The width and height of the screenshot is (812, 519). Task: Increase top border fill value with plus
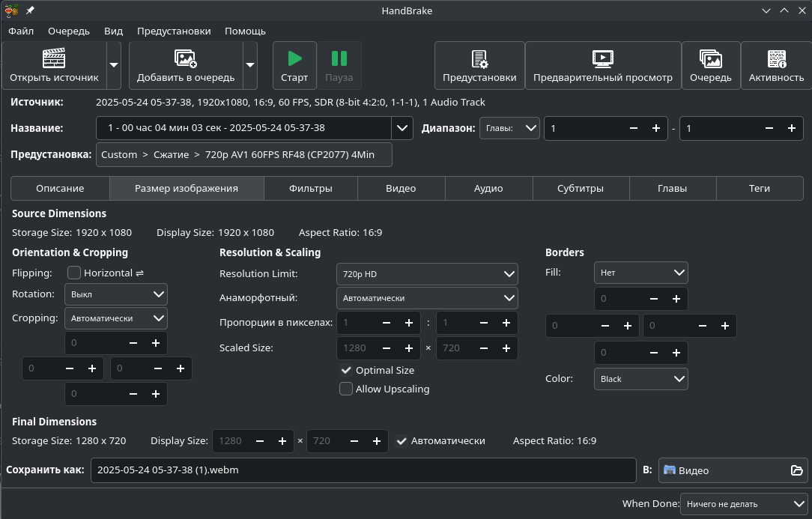[676, 299]
